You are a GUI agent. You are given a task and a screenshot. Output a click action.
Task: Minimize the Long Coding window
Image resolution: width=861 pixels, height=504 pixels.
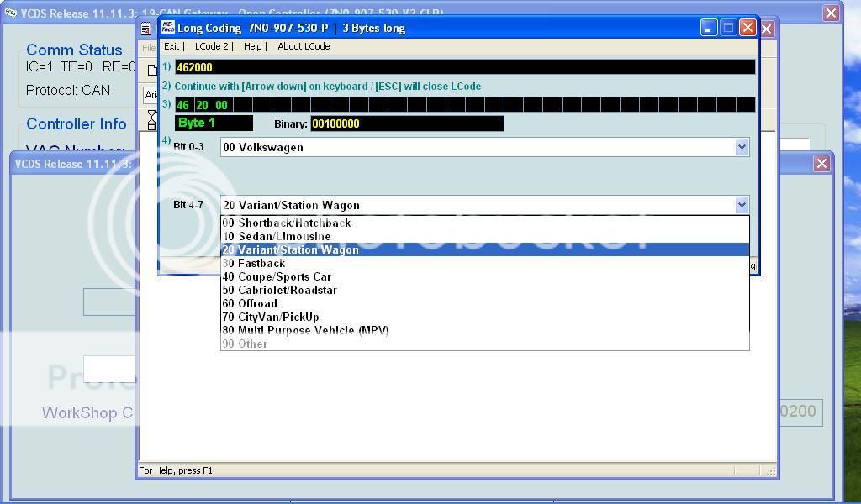click(709, 28)
